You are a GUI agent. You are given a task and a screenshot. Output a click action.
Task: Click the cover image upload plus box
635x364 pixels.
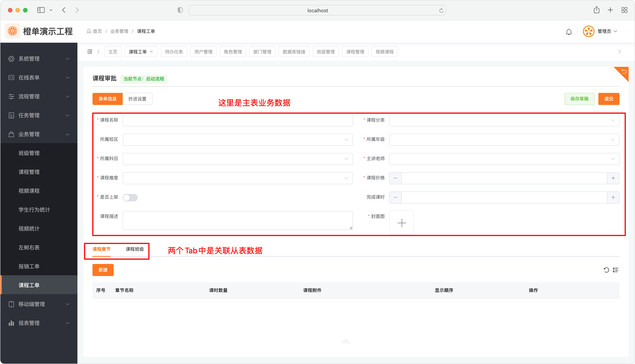[x=401, y=223]
